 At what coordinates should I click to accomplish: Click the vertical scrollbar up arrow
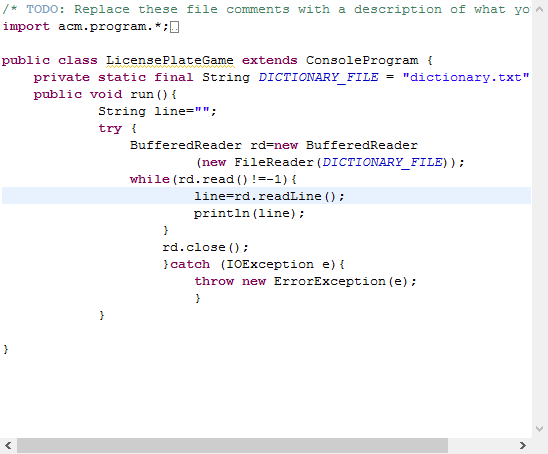540,9
